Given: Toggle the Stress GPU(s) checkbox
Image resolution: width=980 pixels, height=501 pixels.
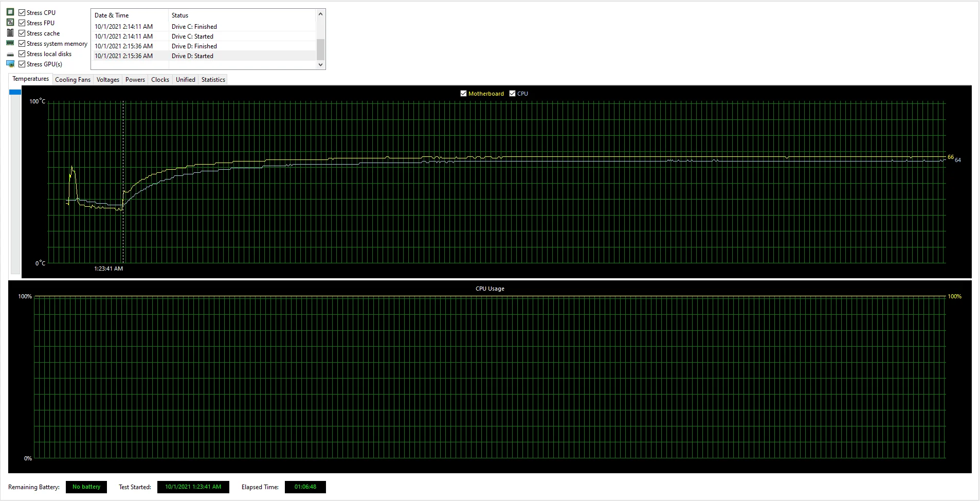Looking at the screenshot, I should click(x=22, y=64).
